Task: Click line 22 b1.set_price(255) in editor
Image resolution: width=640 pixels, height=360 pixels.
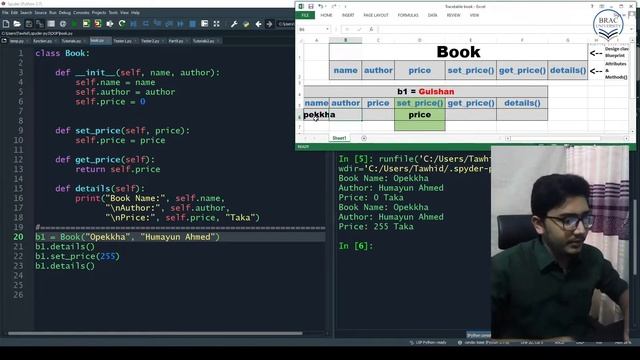Action: click(78, 256)
